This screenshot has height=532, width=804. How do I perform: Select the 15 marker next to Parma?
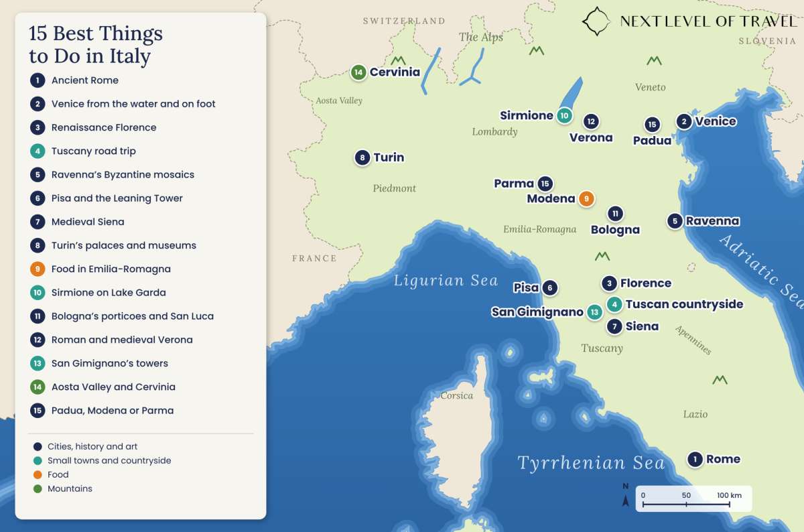point(545,184)
